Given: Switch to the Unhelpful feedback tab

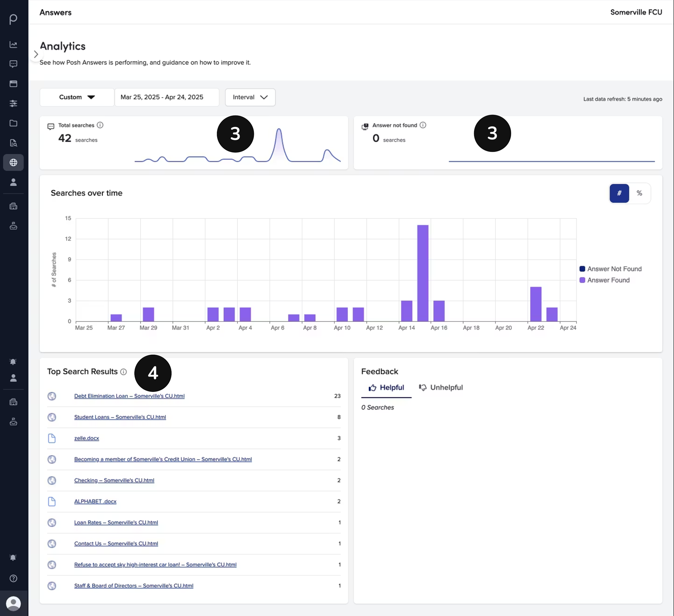Looking at the screenshot, I should [441, 388].
